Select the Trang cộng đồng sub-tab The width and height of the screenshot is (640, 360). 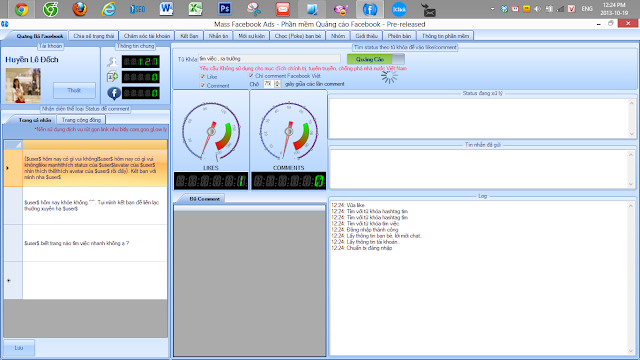point(81,120)
